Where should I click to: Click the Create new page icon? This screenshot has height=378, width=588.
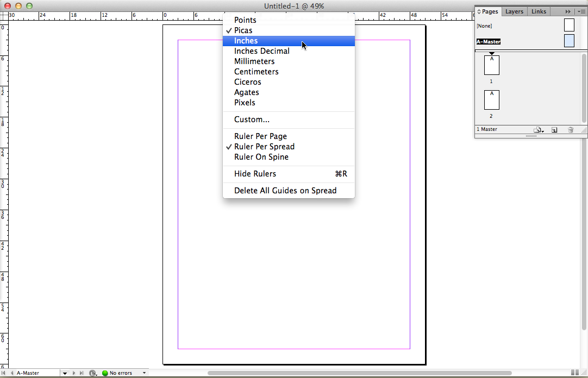coord(554,130)
